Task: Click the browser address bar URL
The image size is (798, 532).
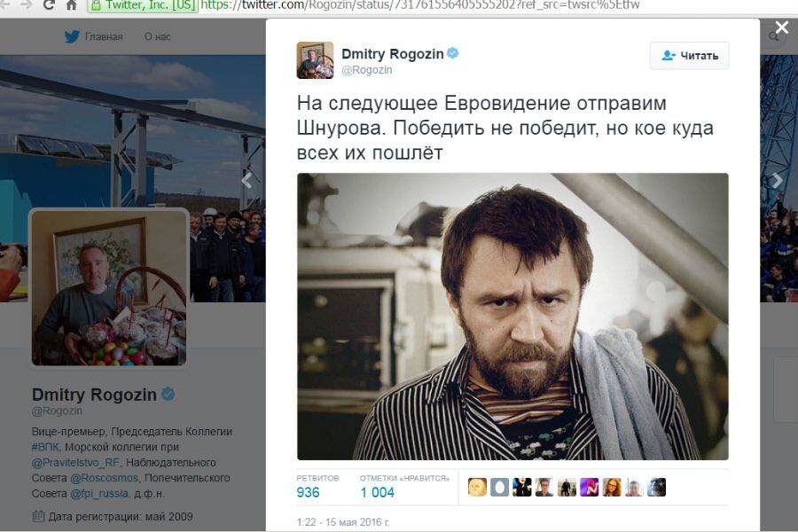Action: click(x=420, y=5)
